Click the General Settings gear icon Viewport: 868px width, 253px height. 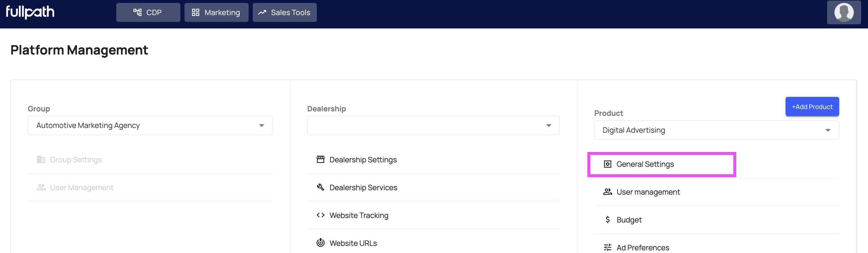coord(607,164)
